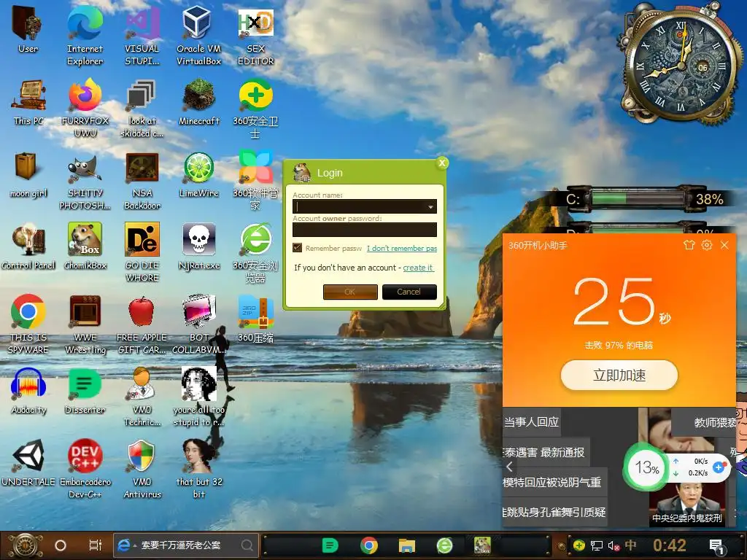
Task: Open the NSA Backdoor icon
Action: tap(142, 181)
